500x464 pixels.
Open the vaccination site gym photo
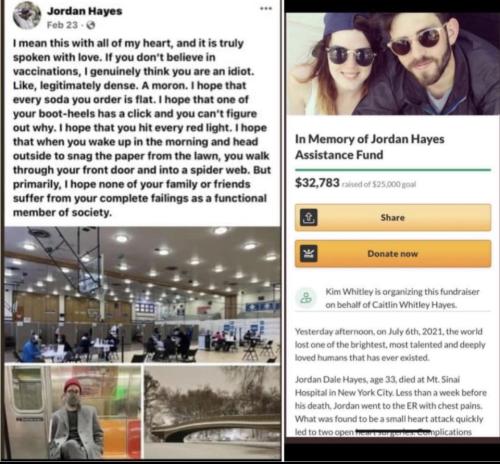click(143, 295)
